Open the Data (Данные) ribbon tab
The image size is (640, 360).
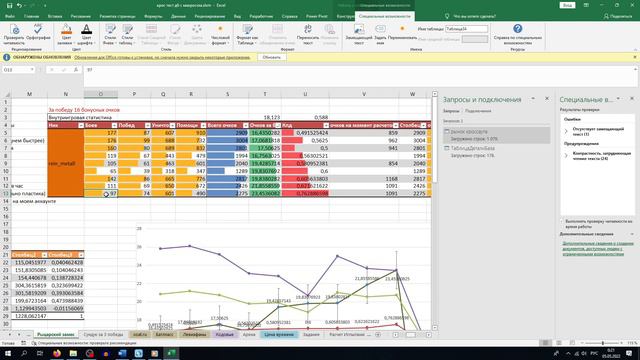pyautogui.click(x=178, y=16)
